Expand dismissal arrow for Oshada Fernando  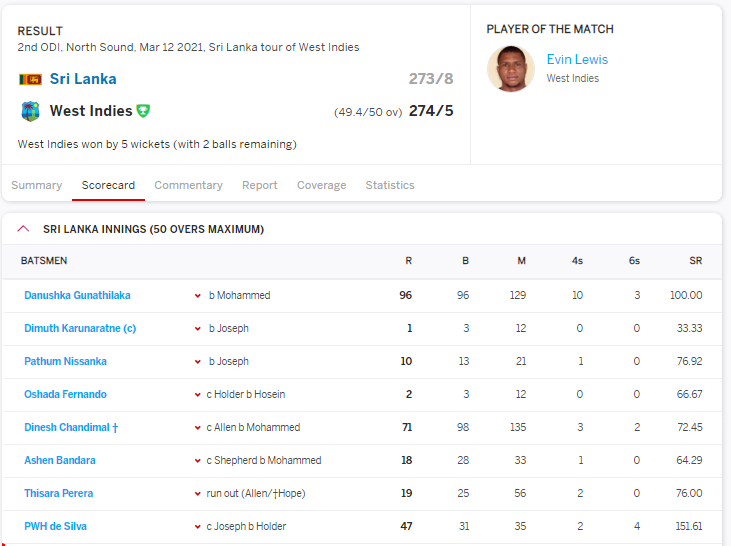(x=198, y=395)
